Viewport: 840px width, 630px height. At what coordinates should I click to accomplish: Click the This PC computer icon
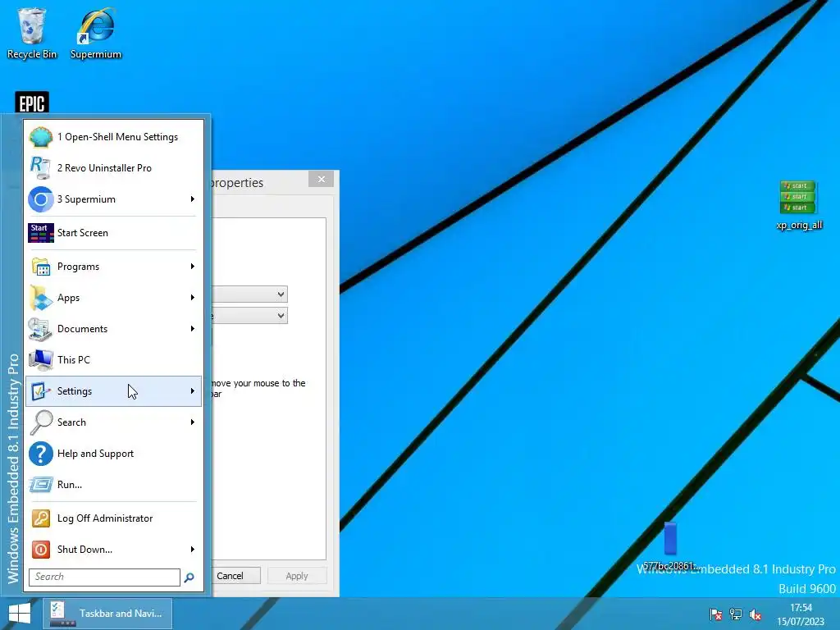coord(41,360)
